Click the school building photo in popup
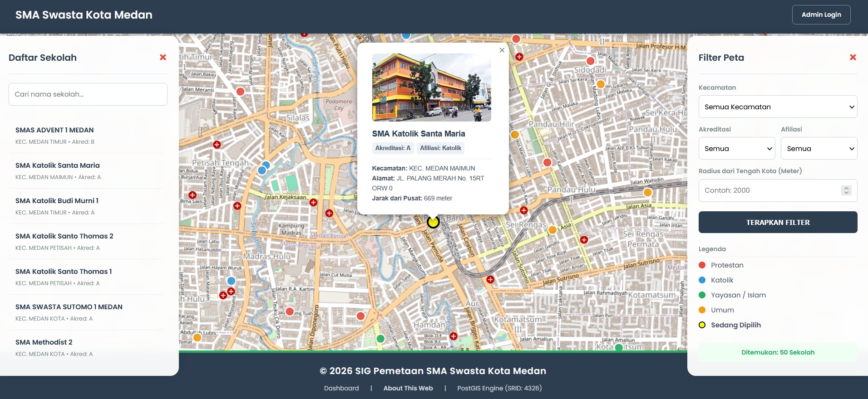The image size is (868, 399). coord(431,88)
